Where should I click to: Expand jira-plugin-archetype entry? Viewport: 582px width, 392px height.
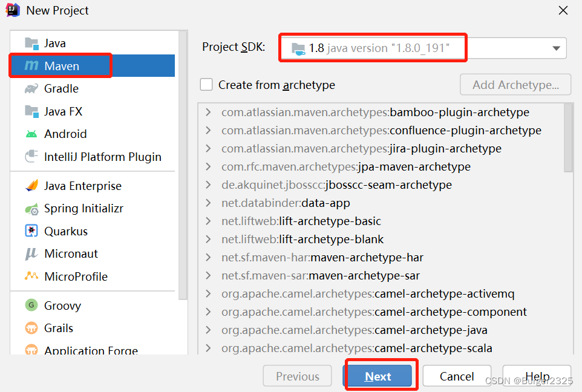pyautogui.click(x=208, y=148)
